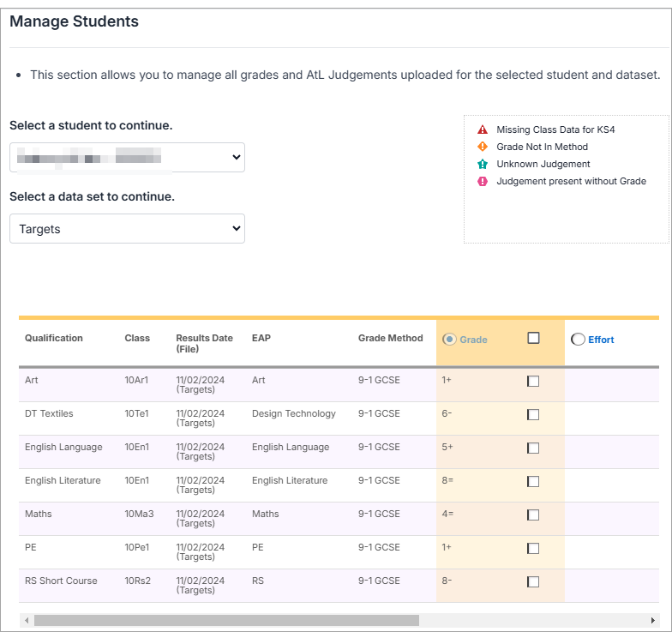Tick the select-all checkbox in Grade header

pos(533,339)
